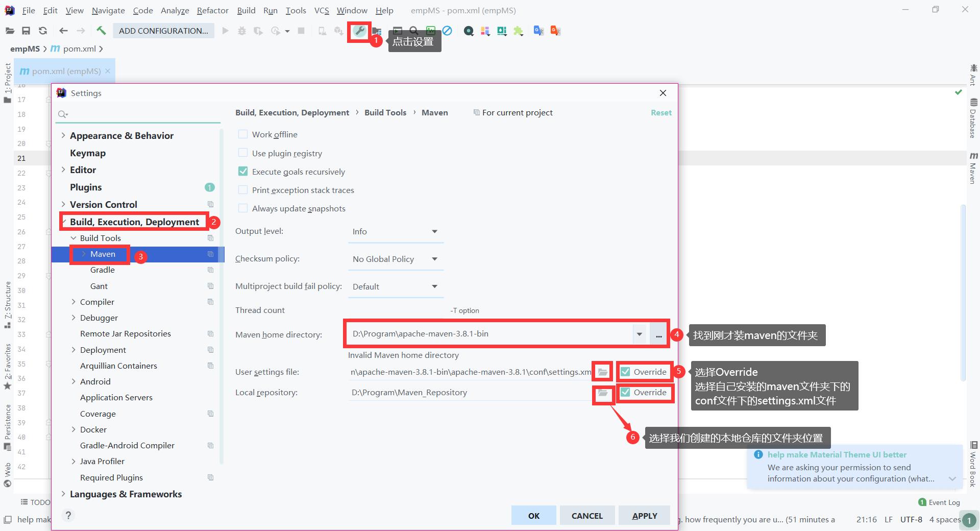Click the Project Structure folder icon

tap(377, 31)
